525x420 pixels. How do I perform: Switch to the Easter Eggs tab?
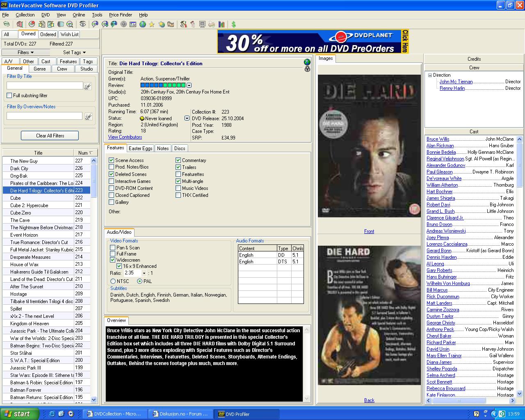point(141,148)
